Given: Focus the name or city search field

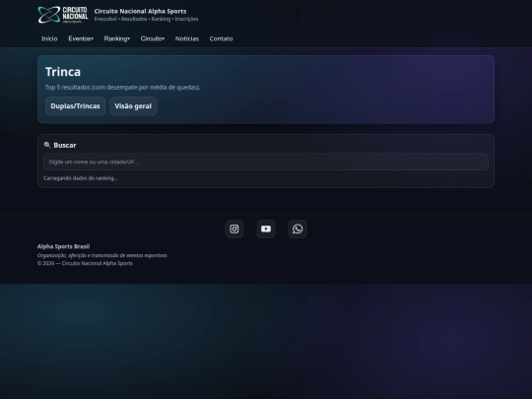Looking at the screenshot, I should [x=266, y=162].
